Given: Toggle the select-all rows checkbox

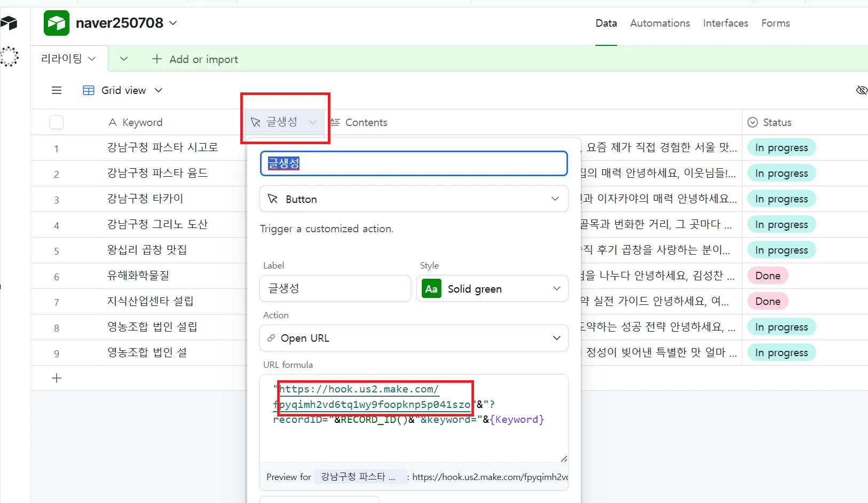Looking at the screenshot, I should pos(57,122).
